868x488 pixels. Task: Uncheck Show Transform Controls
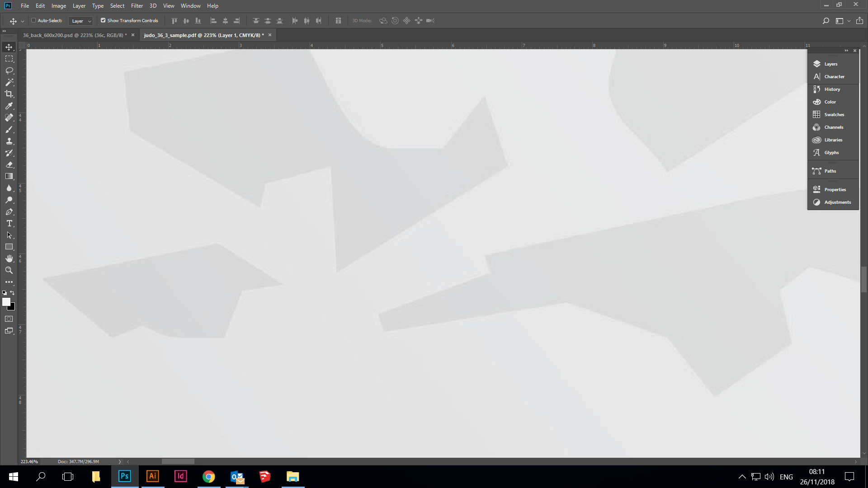click(x=103, y=20)
